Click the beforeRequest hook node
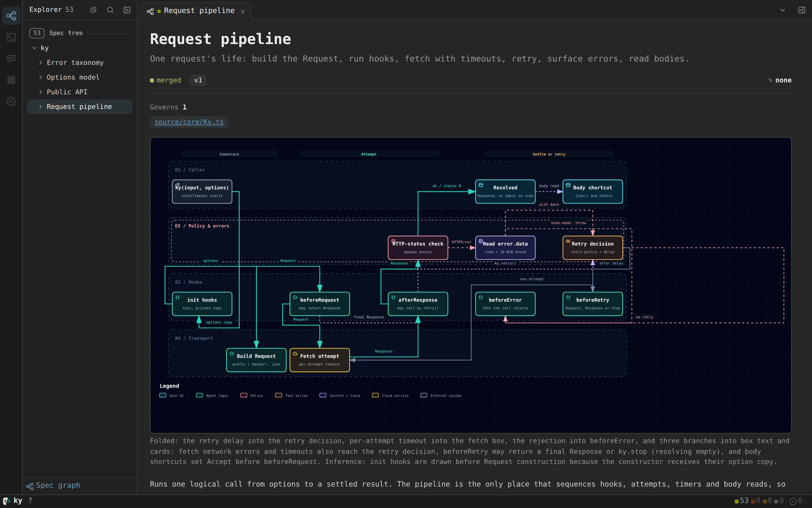This screenshot has width=812, height=508. click(x=320, y=304)
